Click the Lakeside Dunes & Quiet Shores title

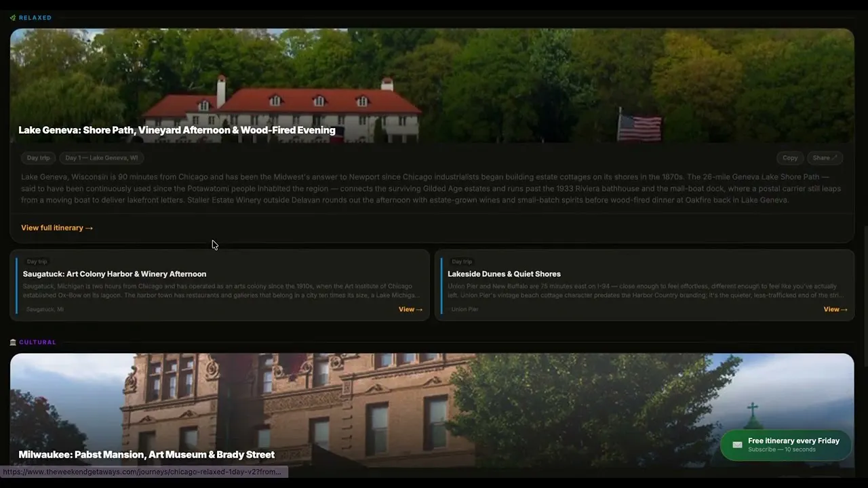tap(504, 274)
